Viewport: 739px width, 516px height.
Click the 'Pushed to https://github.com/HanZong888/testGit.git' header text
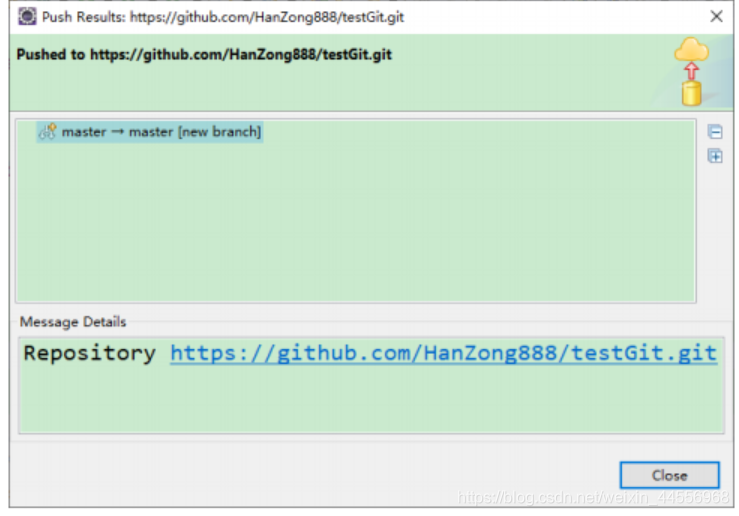(204, 55)
